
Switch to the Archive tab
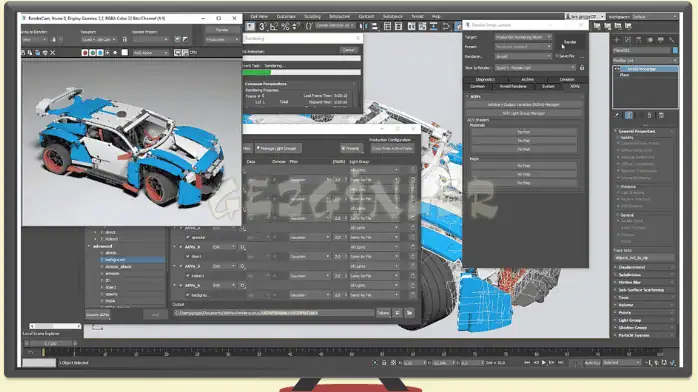pos(527,80)
